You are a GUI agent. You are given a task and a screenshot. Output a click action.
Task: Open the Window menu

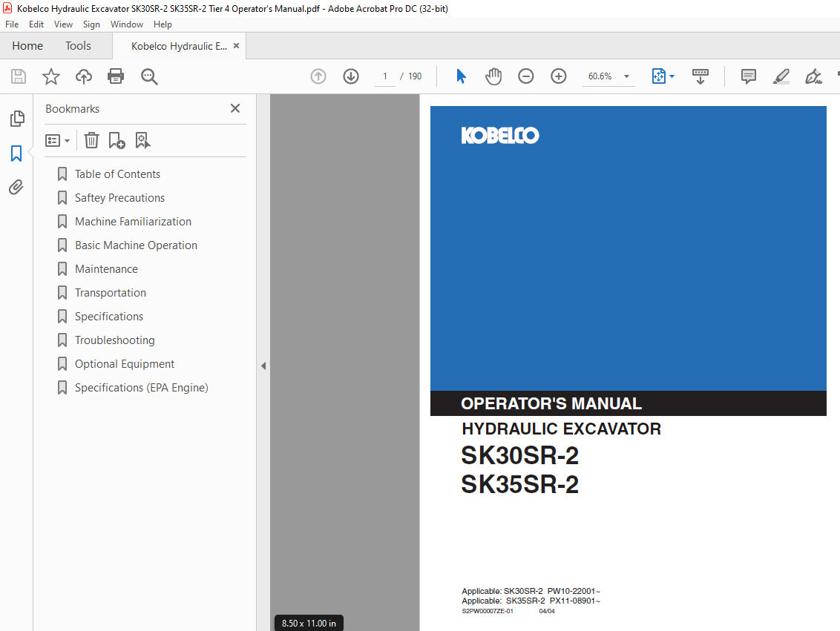pos(127,24)
